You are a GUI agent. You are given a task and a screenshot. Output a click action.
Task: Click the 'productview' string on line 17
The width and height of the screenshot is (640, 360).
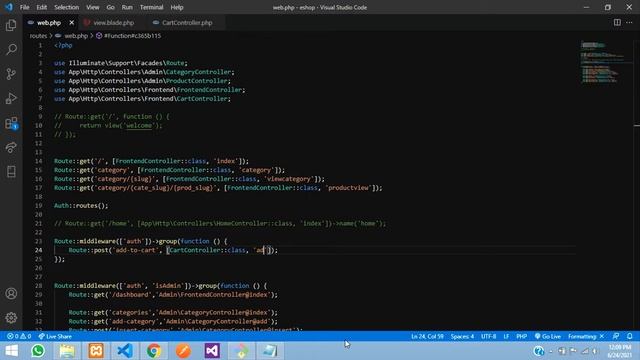pyautogui.click(x=349, y=188)
